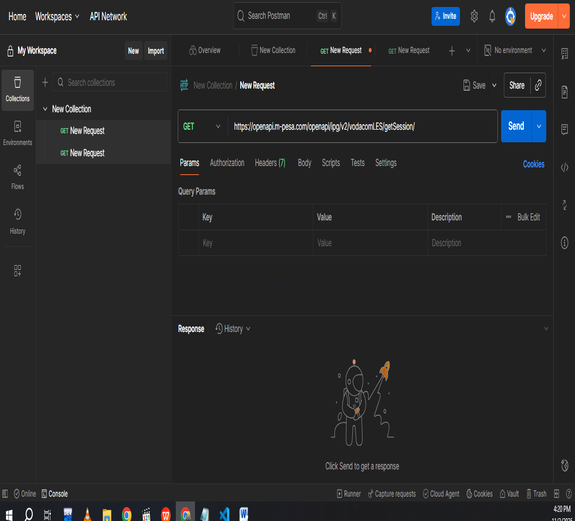Open the response History dropdown

[233, 329]
